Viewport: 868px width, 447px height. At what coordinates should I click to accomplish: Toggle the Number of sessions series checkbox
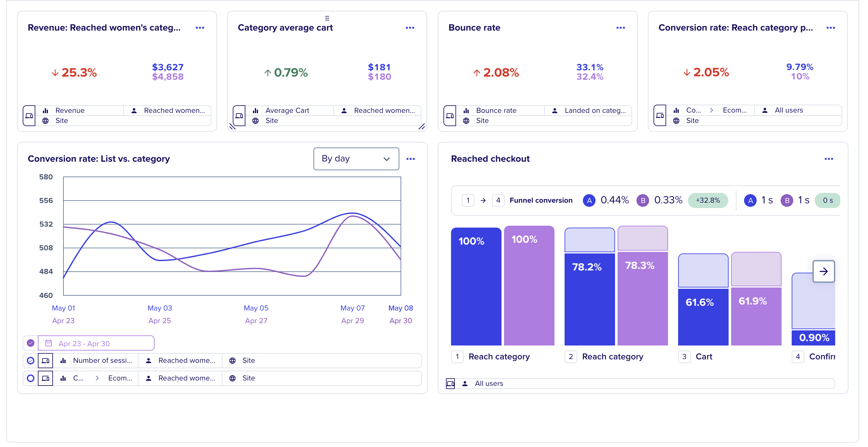pyautogui.click(x=31, y=360)
